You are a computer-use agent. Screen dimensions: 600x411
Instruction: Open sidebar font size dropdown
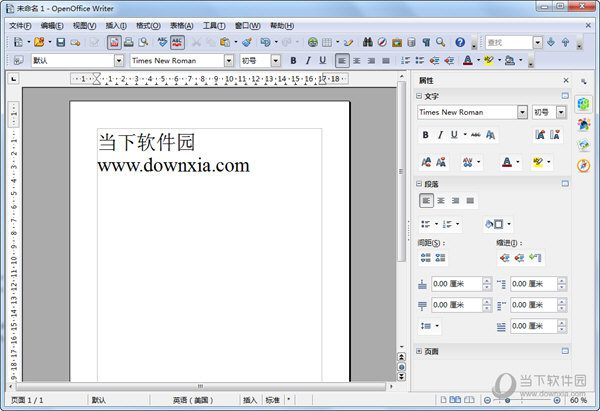point(561,112)
